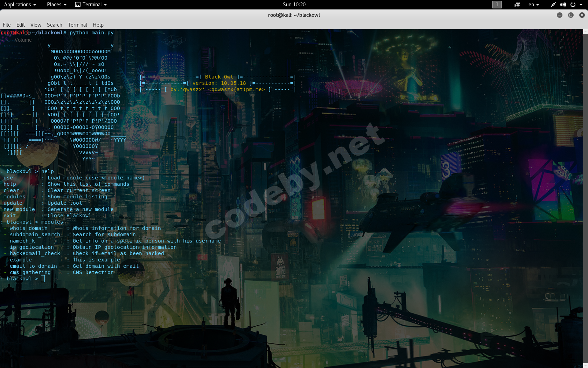This screenshot has height=368, width=588.
Task: Click the 'email_to_domain' module name
Action: pos(33,266)
